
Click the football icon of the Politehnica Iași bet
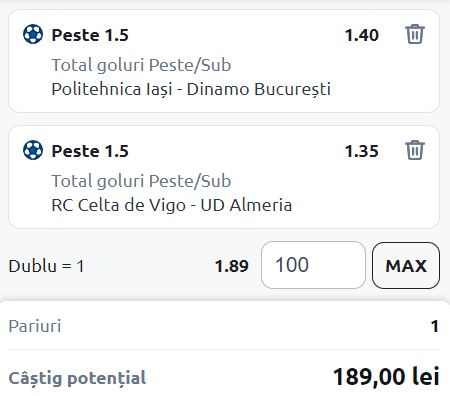tap(33, 34)
